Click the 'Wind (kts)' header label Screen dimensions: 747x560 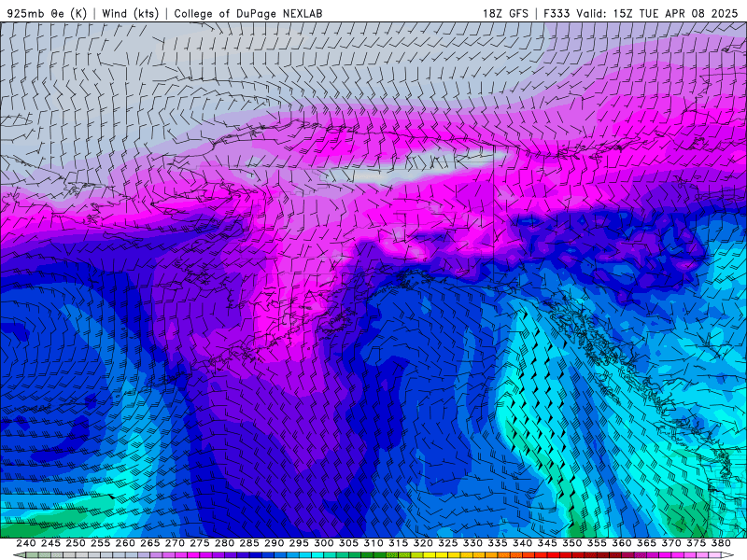pyautogui.click(x=130, y=13)
